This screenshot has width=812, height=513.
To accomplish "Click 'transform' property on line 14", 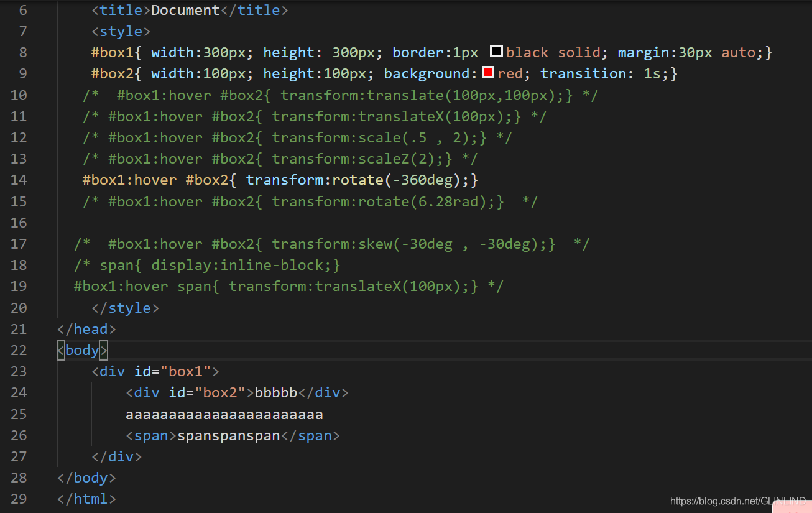I will pyautogui.click(x=285, y=180).
